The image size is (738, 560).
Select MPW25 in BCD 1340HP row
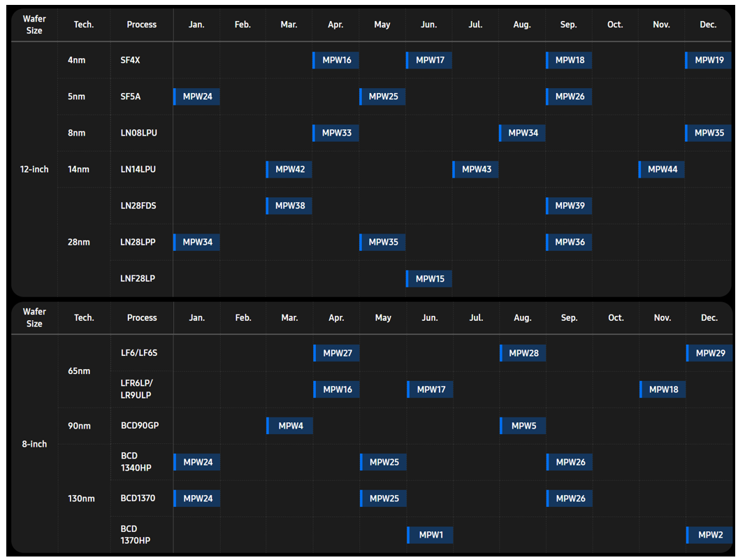[x=383, y=462]
